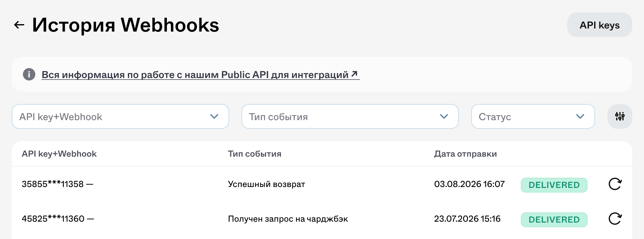Image resolution: width=644 pixels, height=239 pixels.
Task: Click DELIVERED badge for 23.07.2026 entry
Action: point(554,219)
